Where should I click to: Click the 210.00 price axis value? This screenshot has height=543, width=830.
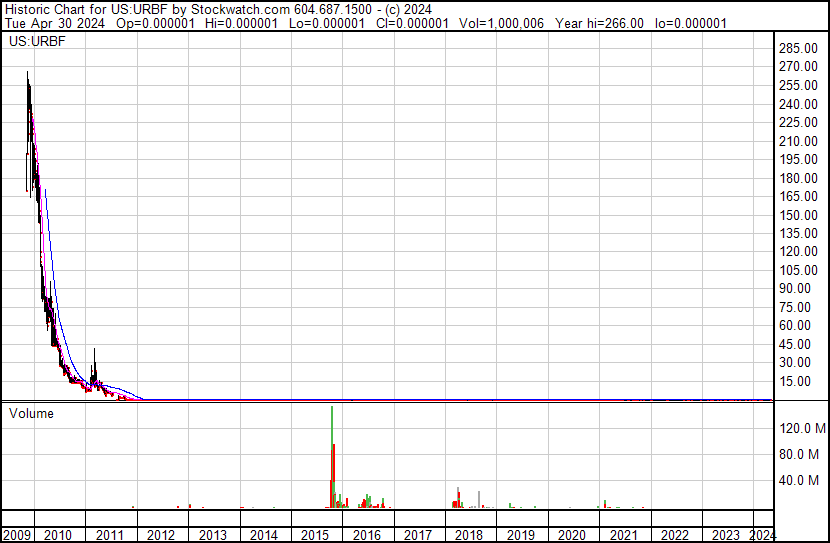click(x=798, y=141)
